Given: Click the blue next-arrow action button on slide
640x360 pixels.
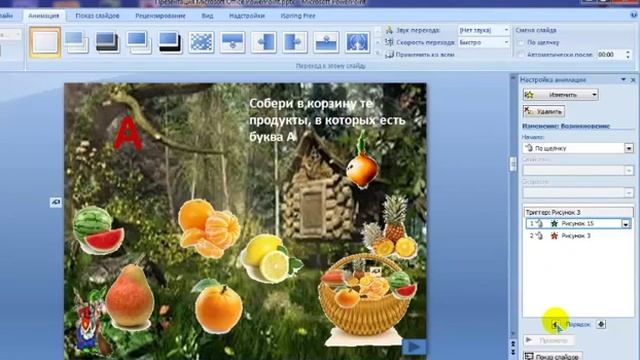Looking at the screenshot, I should 414,347.
